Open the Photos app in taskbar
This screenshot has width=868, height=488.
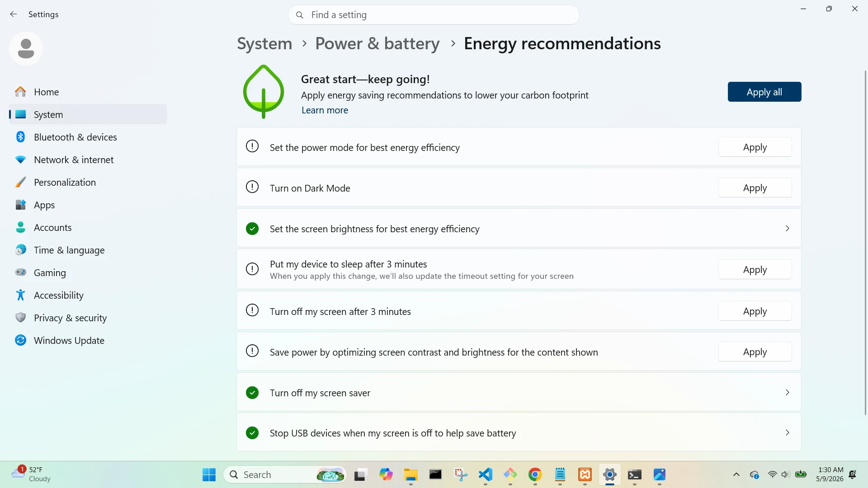tap(660, 475)
